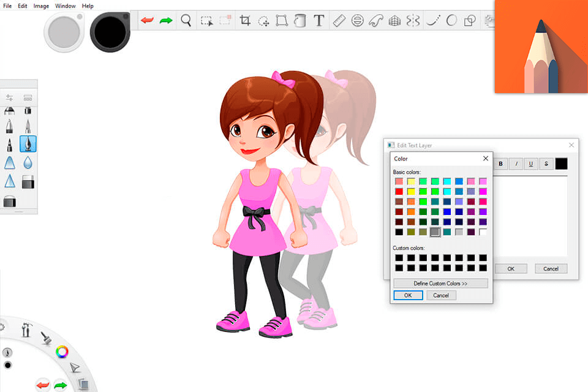Select the highlighted ink pen brush
The width and height of the screenshot is (588, 392).
[28, 144]
